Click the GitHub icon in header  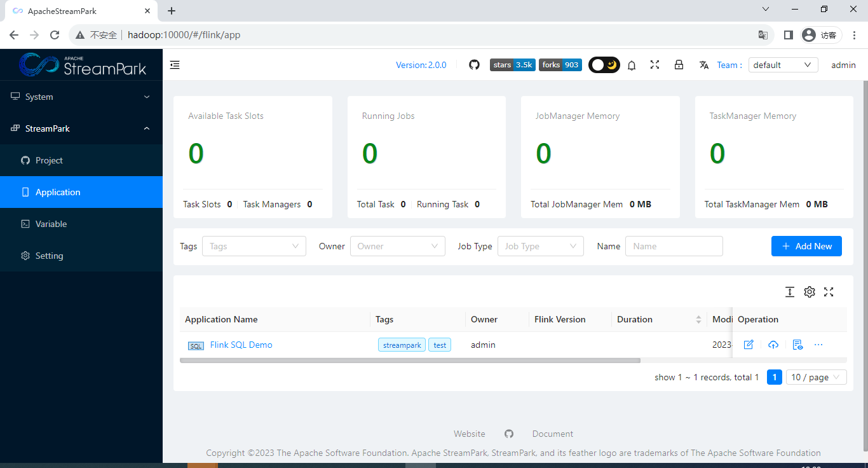point(474,65)
